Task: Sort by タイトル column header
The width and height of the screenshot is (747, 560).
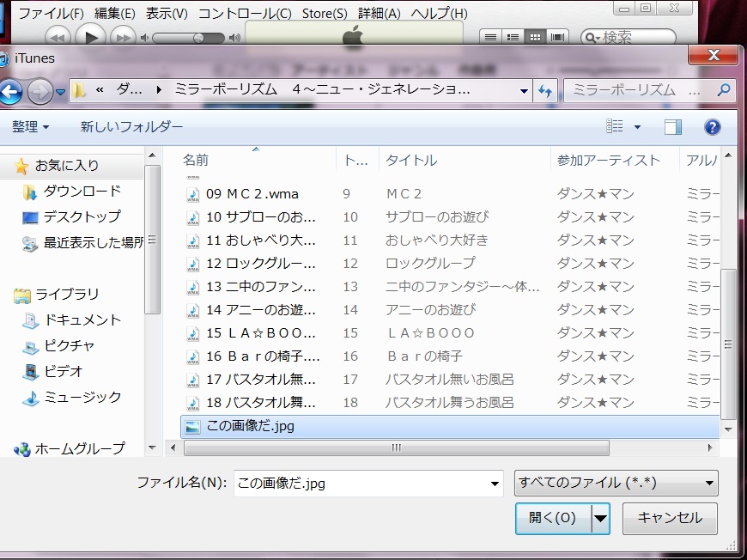Action: [x=411, y=160]
